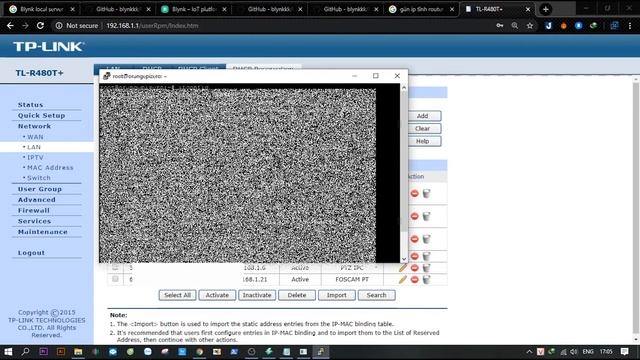Go forward in the browser history
640x360 pixels.
25,25
